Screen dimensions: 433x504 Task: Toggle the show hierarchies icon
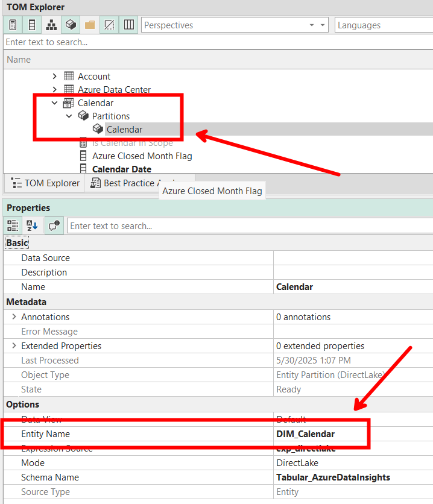(x=51, y=25)
